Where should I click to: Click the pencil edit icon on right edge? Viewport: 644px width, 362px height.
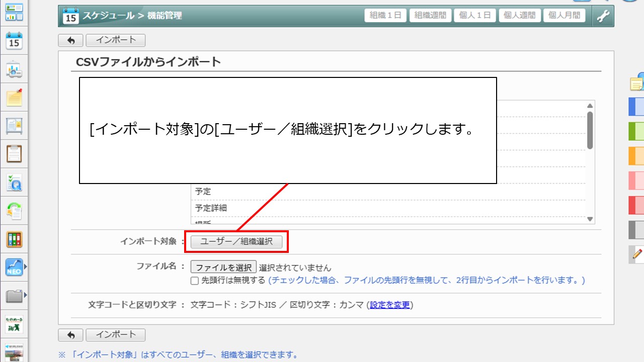pos(637,254)
